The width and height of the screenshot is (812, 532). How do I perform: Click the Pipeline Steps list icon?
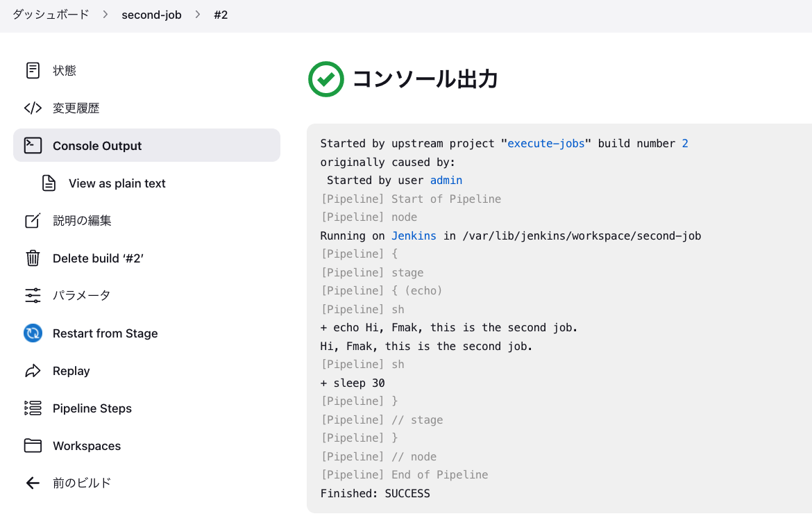click(x=33, y=408)
